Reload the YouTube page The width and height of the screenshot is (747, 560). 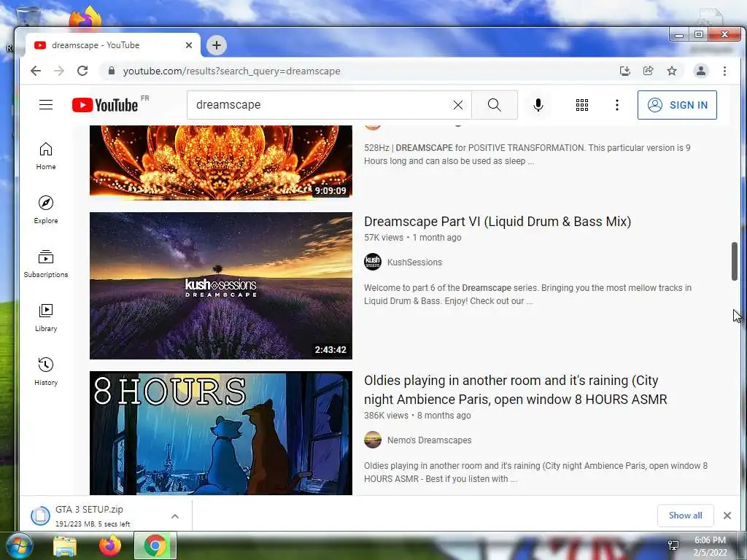click(82, 71)
